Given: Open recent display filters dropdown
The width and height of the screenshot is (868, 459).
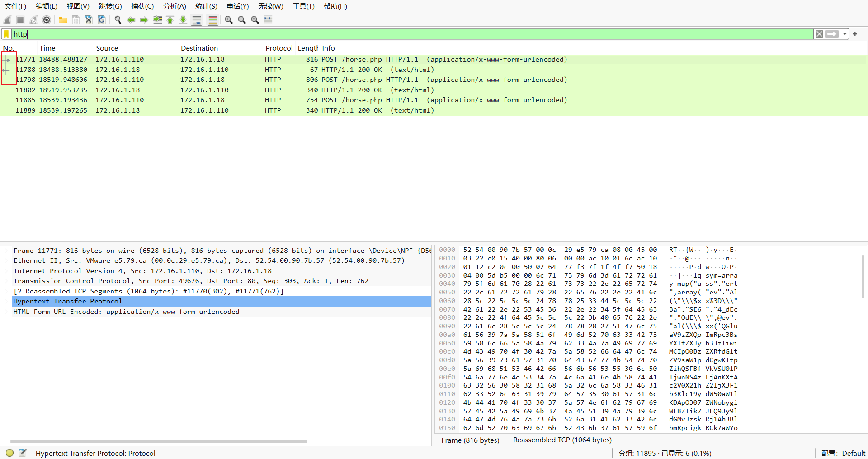Looking at the screenshot, I should tap(844, 34).
